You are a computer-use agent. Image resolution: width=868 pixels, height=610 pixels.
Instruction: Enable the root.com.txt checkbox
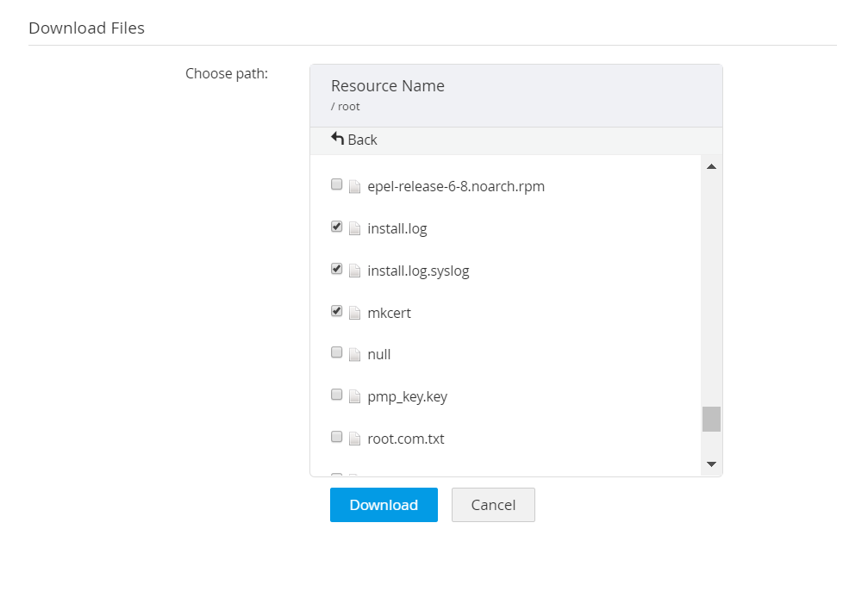pos(337,437)
